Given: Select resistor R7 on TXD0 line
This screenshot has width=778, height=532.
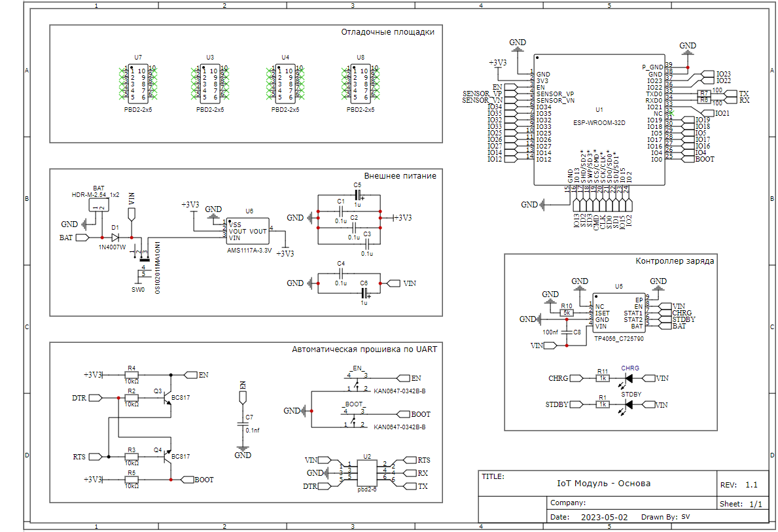Looking at the screenshot, I should (x=704, y=94).
